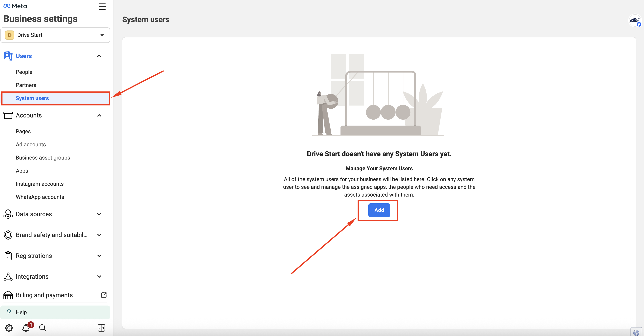Open the hamburger menu icon

point(102,7)
